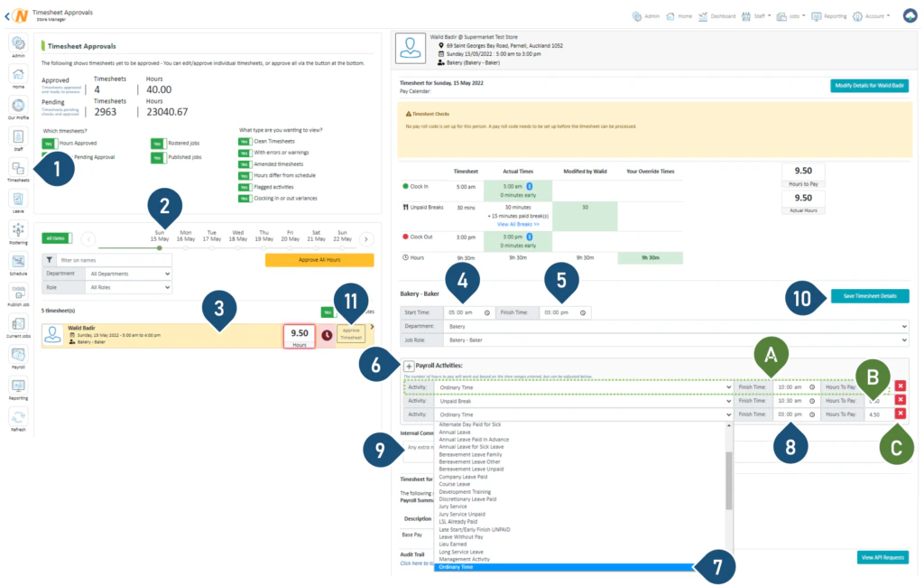Viewport: 924px width, 586px height.
Task: Toggle the All Dates switch
Action: tap(57, 238)
